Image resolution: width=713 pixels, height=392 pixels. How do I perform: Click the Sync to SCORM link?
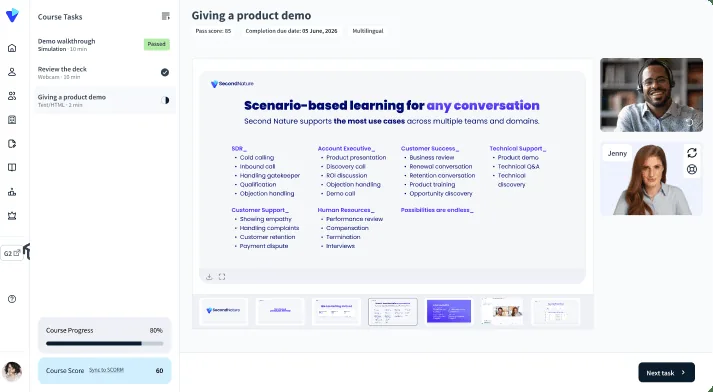point(106,370)
